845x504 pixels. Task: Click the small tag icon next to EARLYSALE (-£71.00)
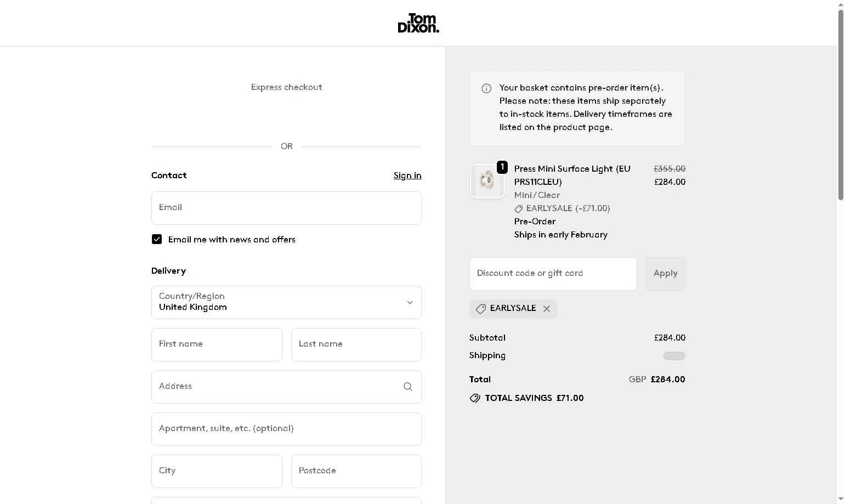tap(519, 209)
